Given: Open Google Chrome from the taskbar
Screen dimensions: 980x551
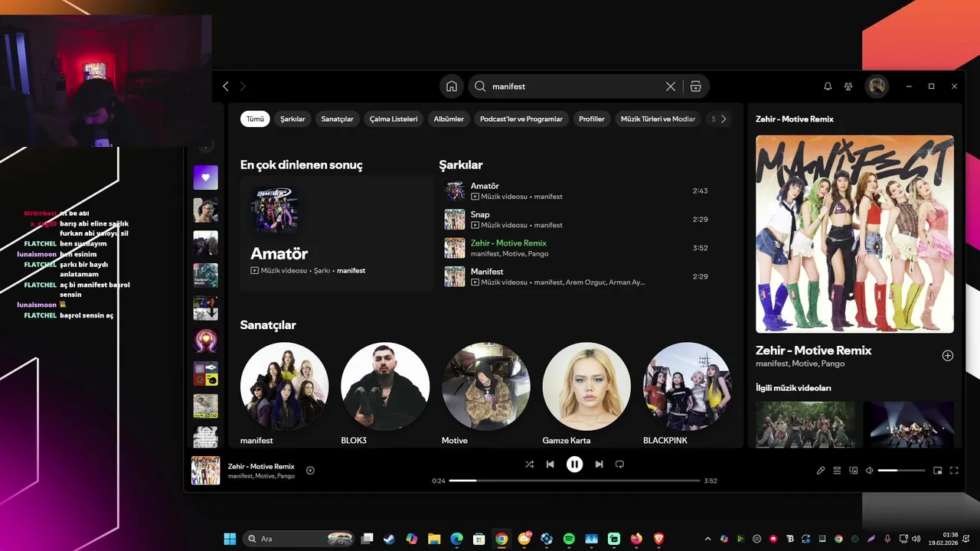Looking at the screenshot, I should [x=501, y=539].
